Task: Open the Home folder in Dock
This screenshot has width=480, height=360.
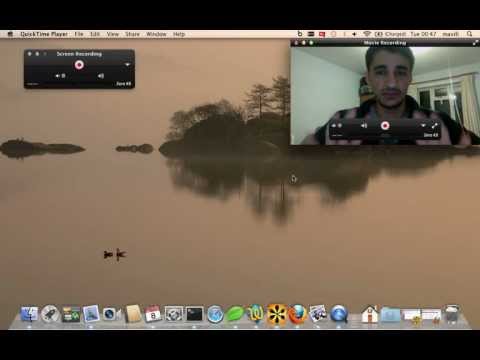Action: (x=370, y=314)
